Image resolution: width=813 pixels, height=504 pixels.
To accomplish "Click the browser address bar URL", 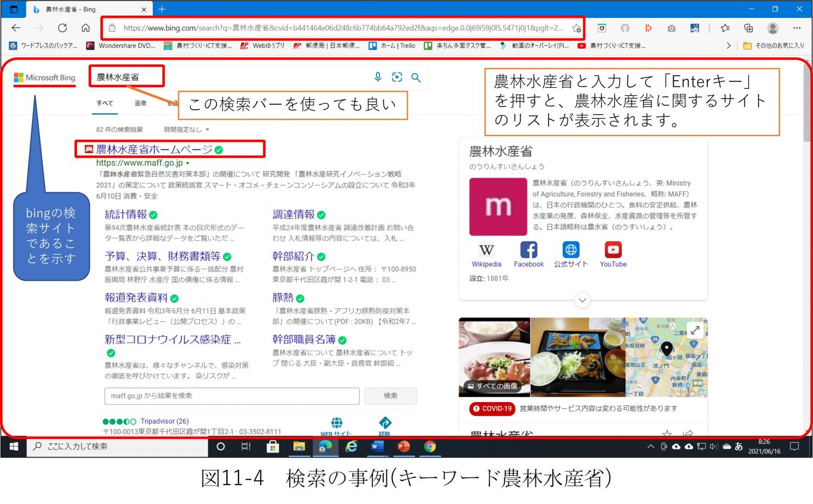I will [x=343, y=28].
